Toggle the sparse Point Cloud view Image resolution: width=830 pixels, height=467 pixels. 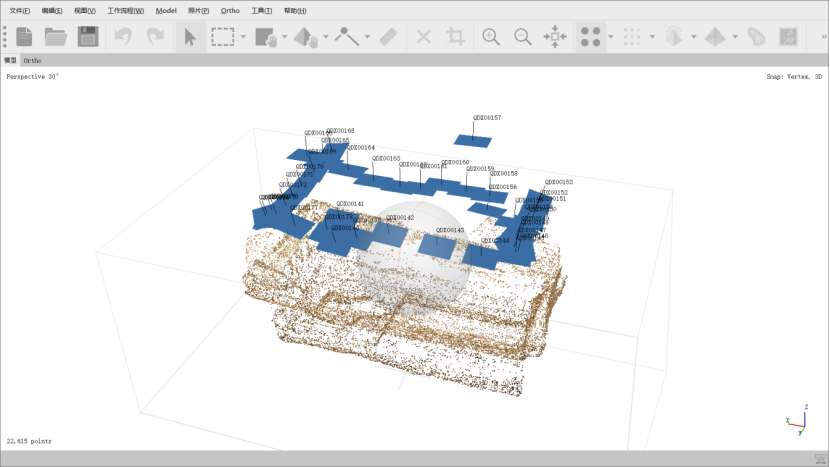click(590, 37)
